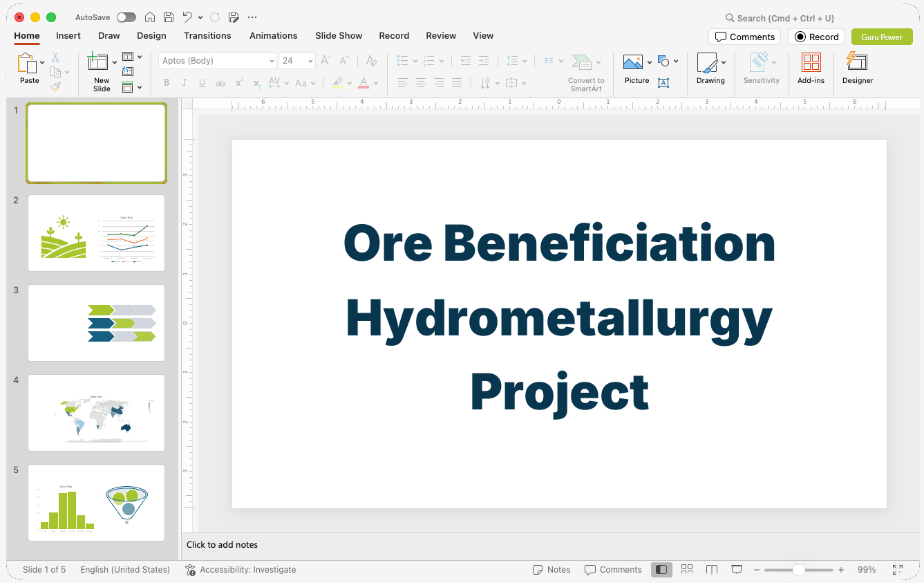Click Accessibility: Investigate in status bar
This screenshot has width=924, height=583.
point(241,570)
